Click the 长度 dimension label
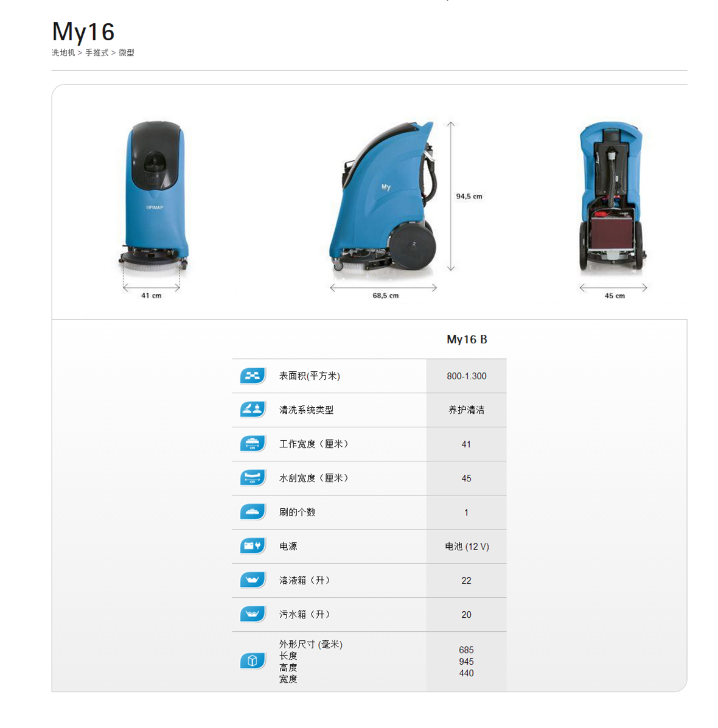Viewport: 718px width, 728px height. point(288,656)
